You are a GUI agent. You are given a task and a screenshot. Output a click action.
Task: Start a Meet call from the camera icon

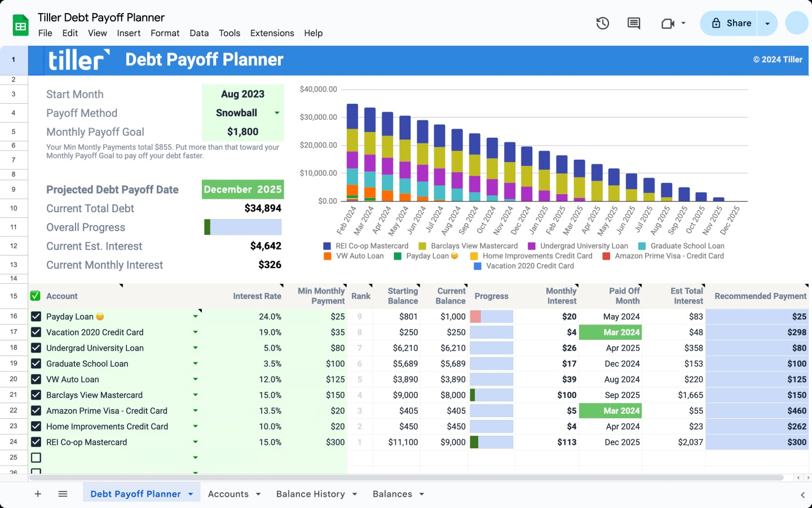[669, 23]
